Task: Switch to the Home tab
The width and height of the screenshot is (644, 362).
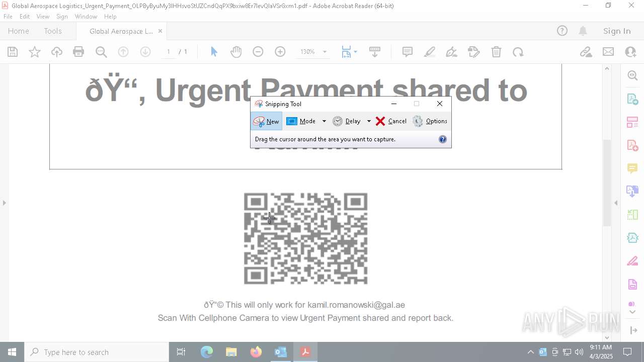Action: coord(19,31)
